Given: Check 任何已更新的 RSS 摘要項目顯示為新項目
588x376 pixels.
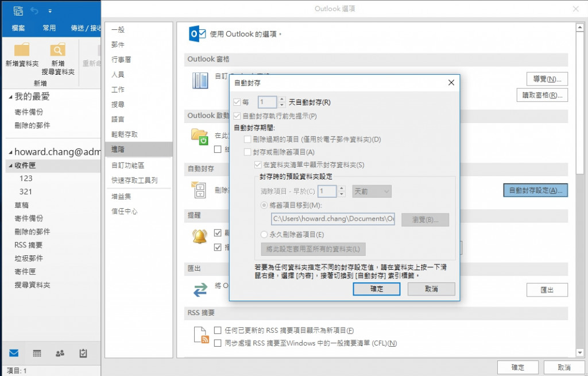Looking at the screenshot, I should click(x=218, y=330).
